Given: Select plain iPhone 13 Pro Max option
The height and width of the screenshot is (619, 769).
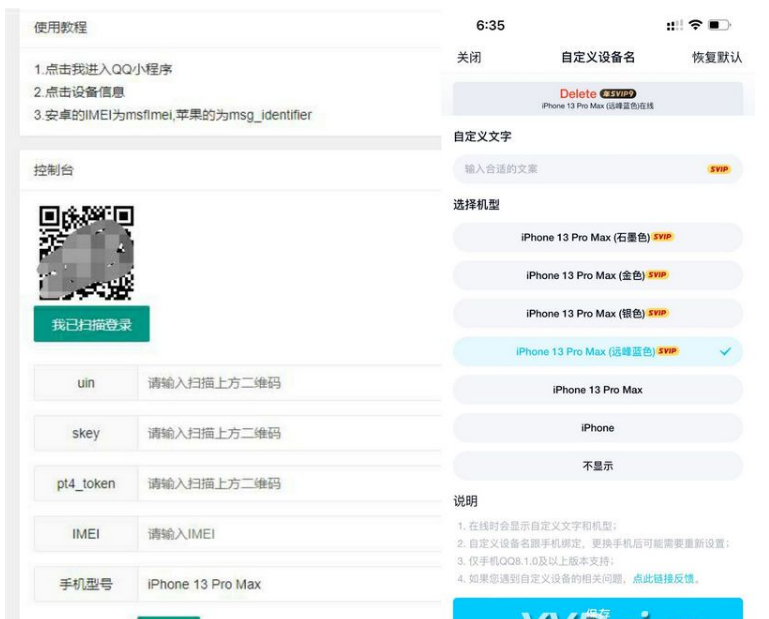Looking at the screenshot, I should coord(597,390).
